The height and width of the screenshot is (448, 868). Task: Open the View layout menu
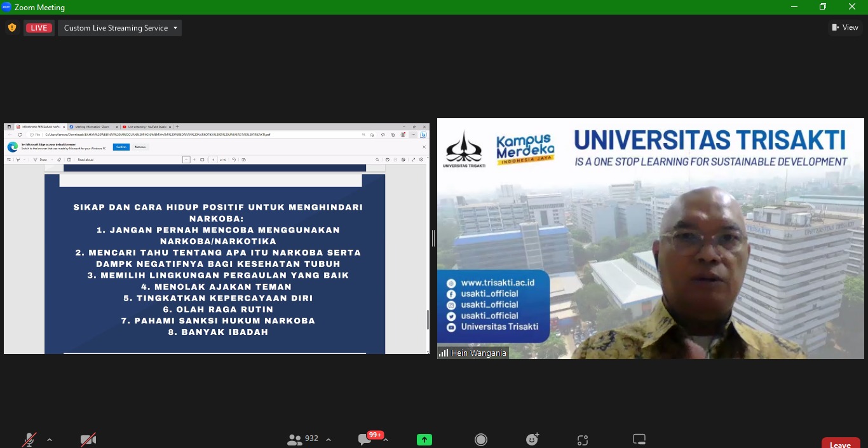(x=845, y=27)
